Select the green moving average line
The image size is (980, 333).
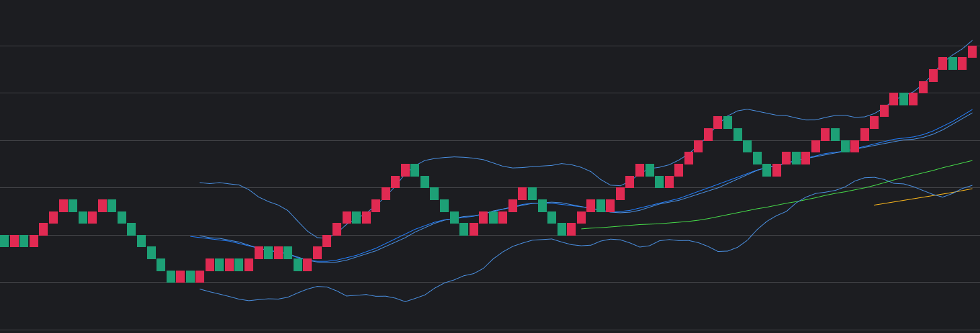[x=777, y=204]
